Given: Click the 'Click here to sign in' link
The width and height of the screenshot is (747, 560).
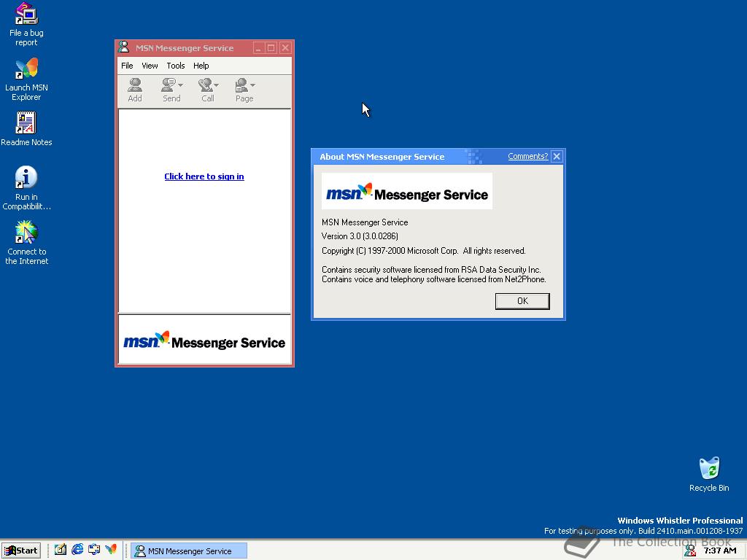Looking at the screenshot, I should pyautogui.click(x=204, y=176).
